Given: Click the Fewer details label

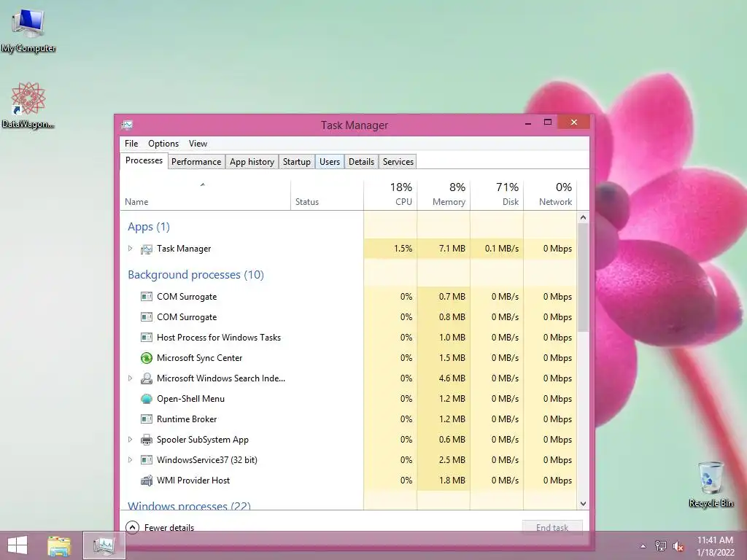Looking at the screenshot, I should pos(169,528).
